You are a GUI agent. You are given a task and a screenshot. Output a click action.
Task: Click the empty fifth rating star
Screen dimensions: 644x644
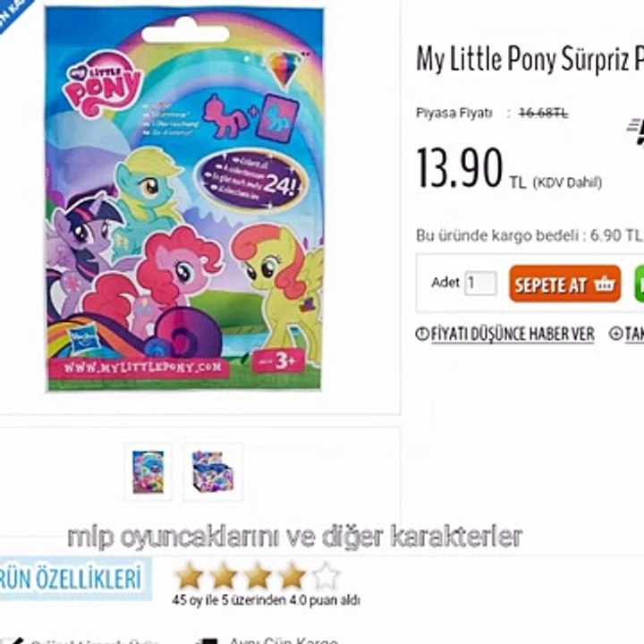point(326,575)
